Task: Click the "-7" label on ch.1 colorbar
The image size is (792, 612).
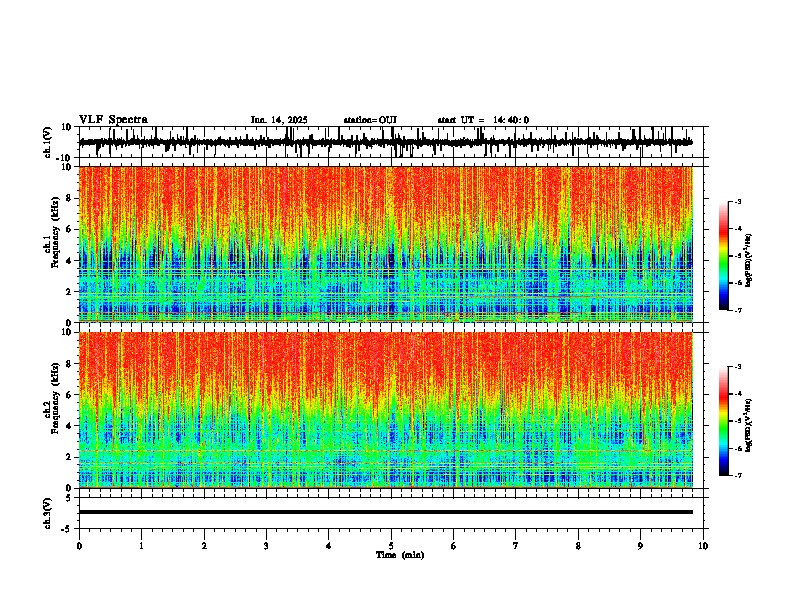Action: tap(737, 310)
